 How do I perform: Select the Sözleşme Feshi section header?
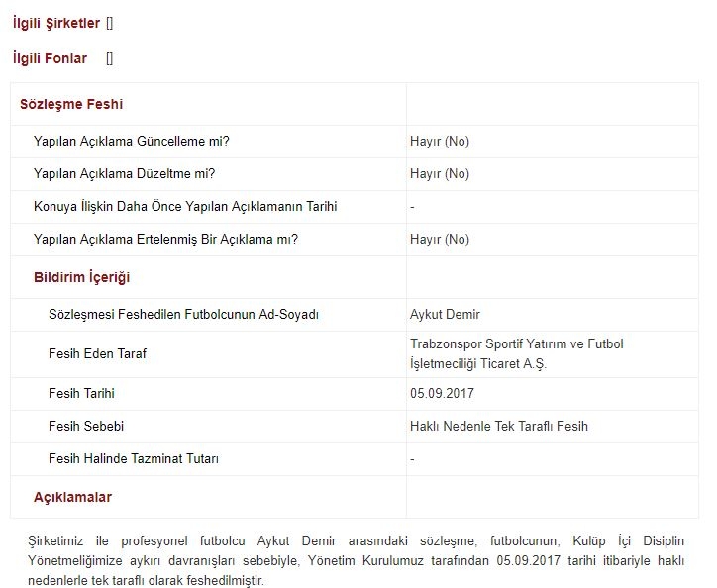click(71, 104)
